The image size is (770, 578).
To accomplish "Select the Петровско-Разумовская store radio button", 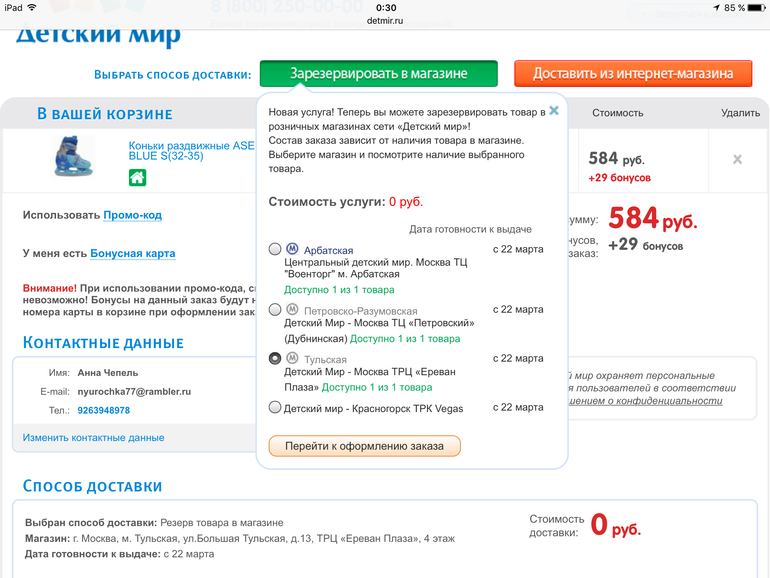I will pos(275,310).
